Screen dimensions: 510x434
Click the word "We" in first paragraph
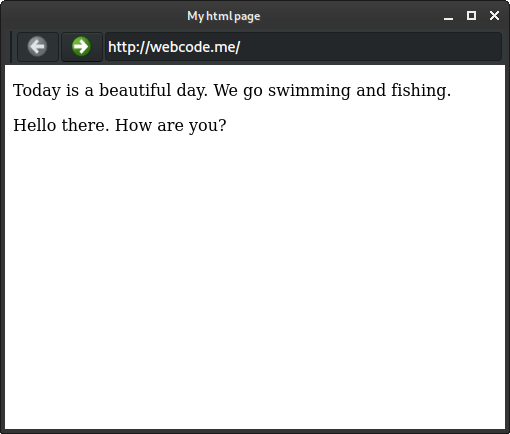pyautogui.click(x=226, y=90)
